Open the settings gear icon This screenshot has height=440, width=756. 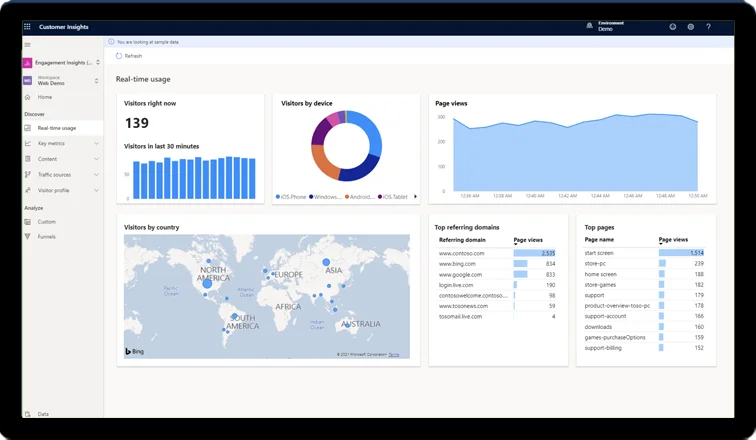[690, 27]
